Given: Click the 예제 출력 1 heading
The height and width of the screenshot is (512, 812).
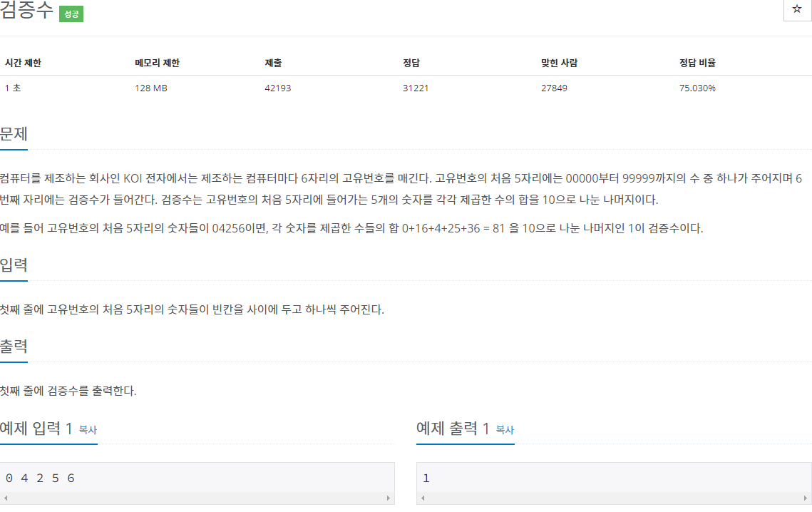Looking at the screenshot, I should [453, 429].
